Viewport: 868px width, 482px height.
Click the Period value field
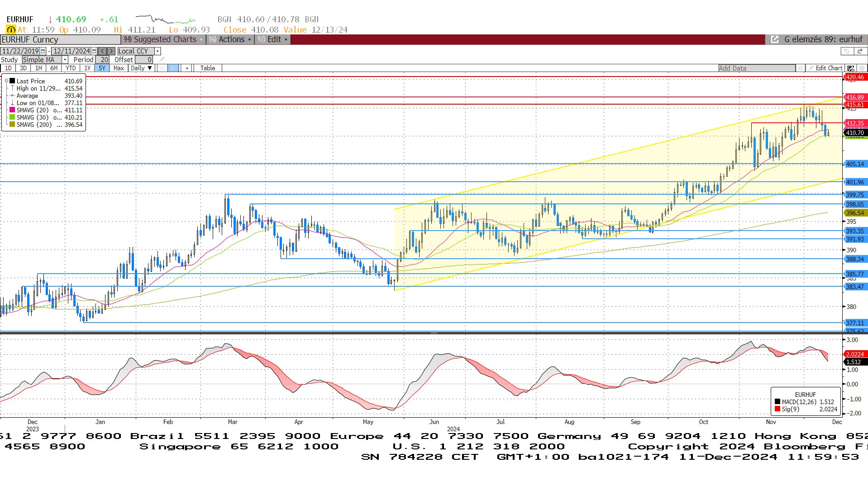point(102,60)
